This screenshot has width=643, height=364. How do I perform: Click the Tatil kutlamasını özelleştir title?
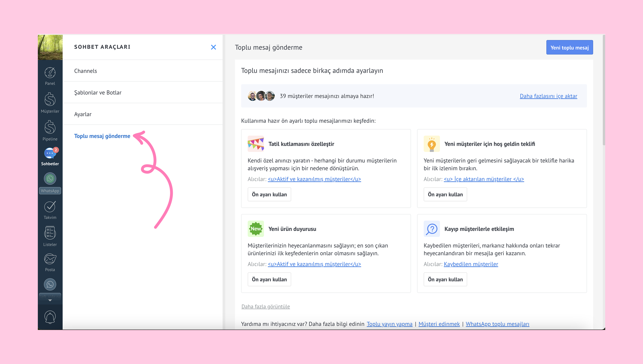(301, 144)
